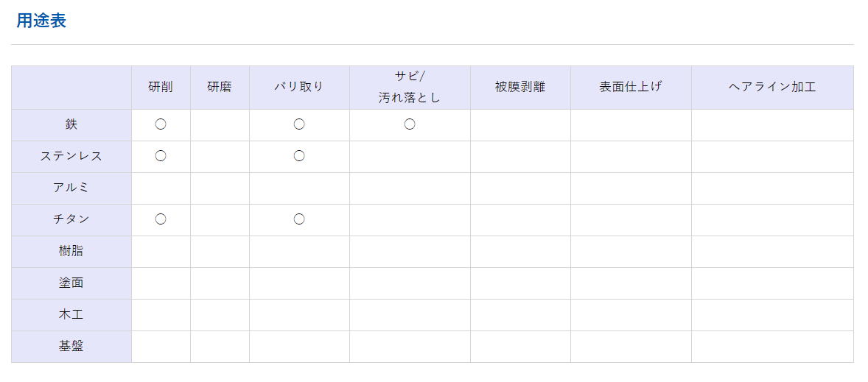This screenshot has width=868, height=382.
Task: Click the 基盤 row label
Action: 71,347
